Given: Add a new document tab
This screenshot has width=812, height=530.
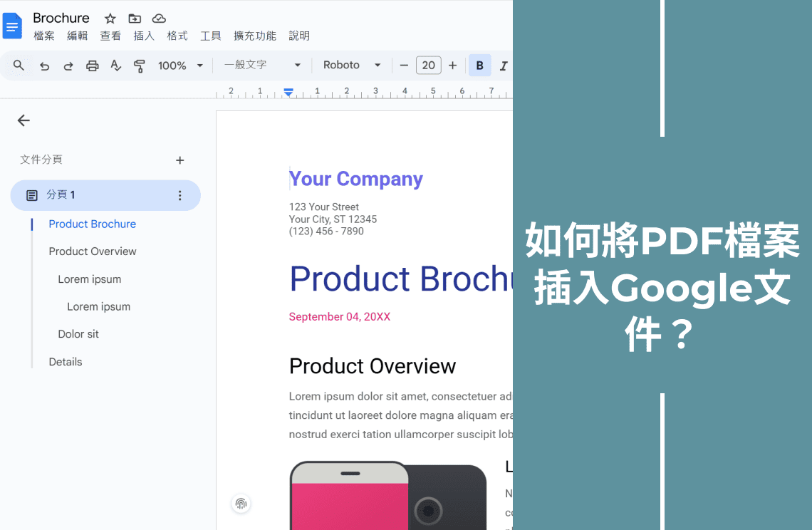Looking at the screenshot, I should (x=179, y=160).
